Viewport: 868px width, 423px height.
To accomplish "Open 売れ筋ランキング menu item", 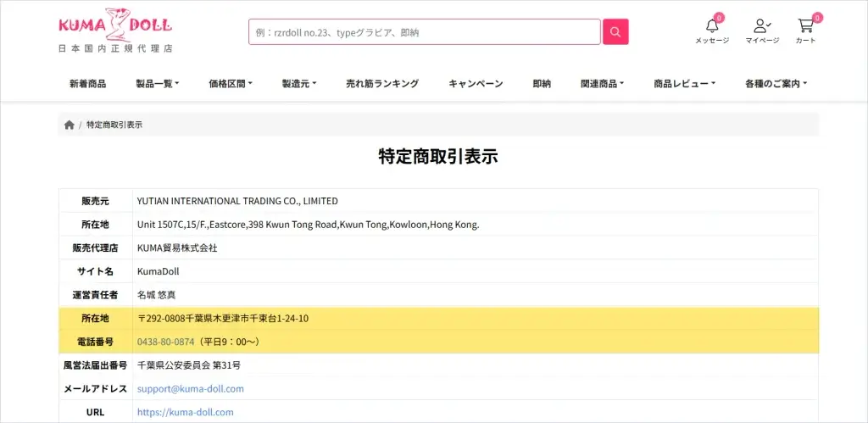I will 382,84.
